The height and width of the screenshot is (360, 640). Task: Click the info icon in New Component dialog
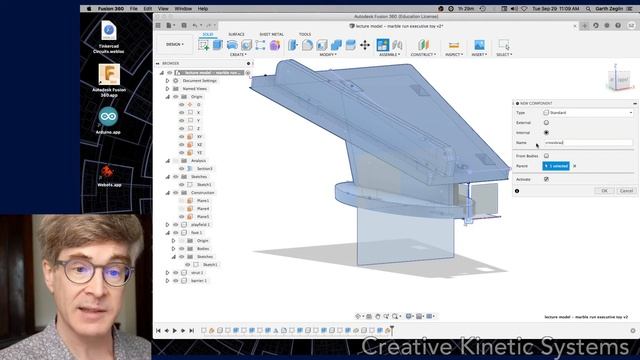tap(517, 191)
